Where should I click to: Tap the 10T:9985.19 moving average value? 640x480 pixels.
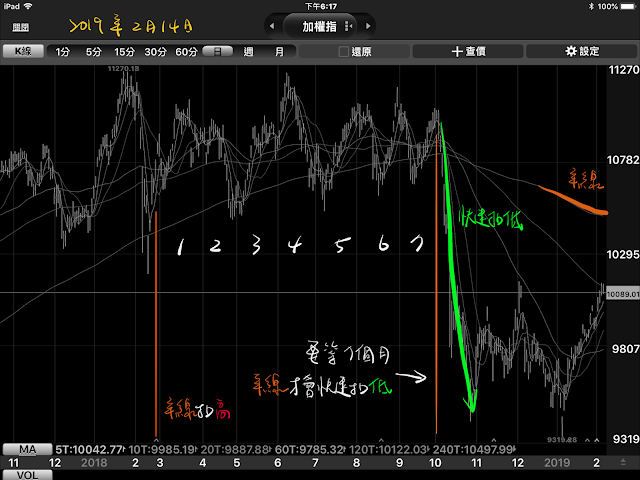click(161, 450)
